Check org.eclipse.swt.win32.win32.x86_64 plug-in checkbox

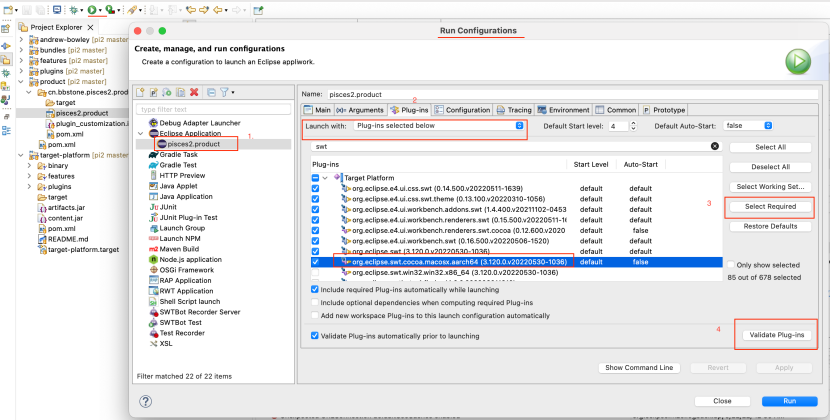point(315,272)
